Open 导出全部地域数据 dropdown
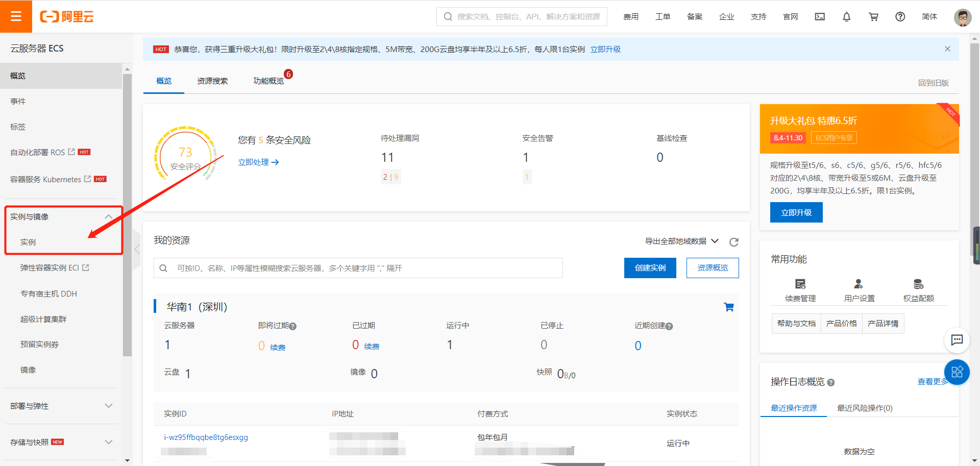This screenshot has height=466, width=980. pos(682,241)
